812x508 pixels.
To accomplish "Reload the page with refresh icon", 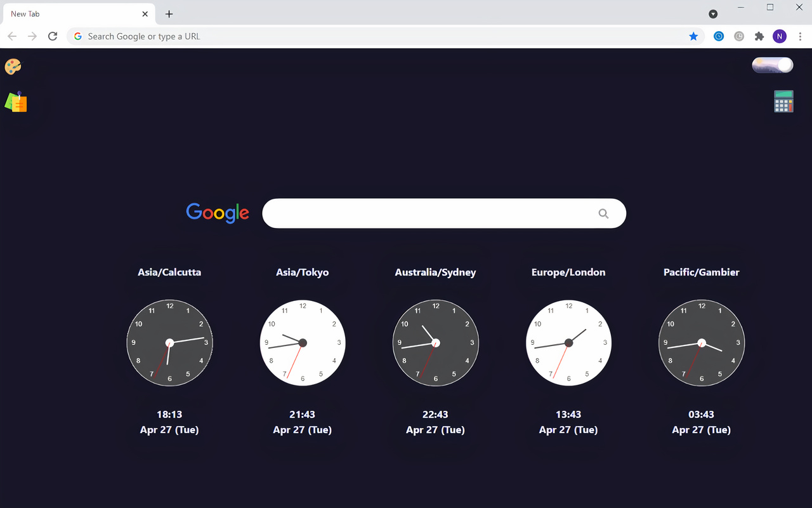I will (53, 36).
